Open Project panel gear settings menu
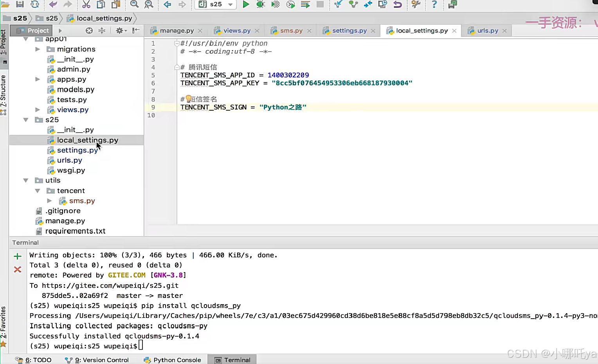The image size is (598, 364). (x=121, y=30)
